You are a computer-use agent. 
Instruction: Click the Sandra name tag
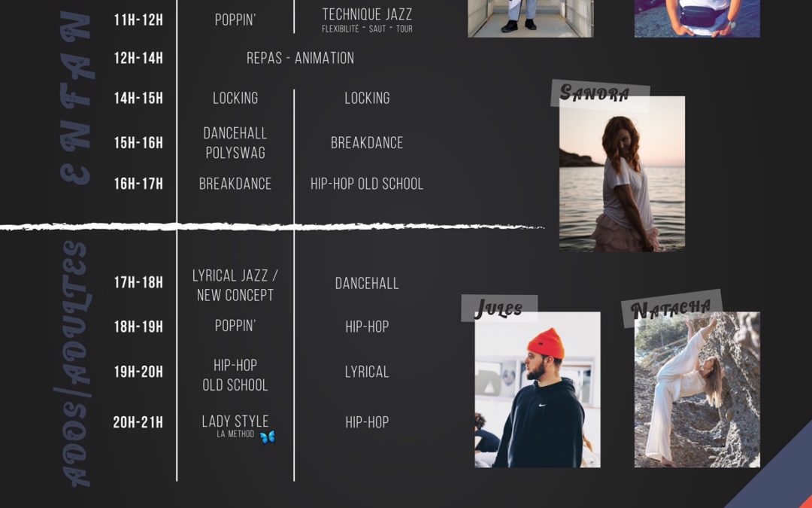click(595, 94)
